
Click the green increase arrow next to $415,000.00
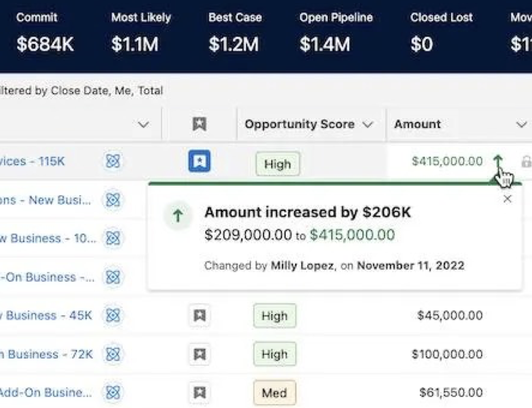(498, 161)
